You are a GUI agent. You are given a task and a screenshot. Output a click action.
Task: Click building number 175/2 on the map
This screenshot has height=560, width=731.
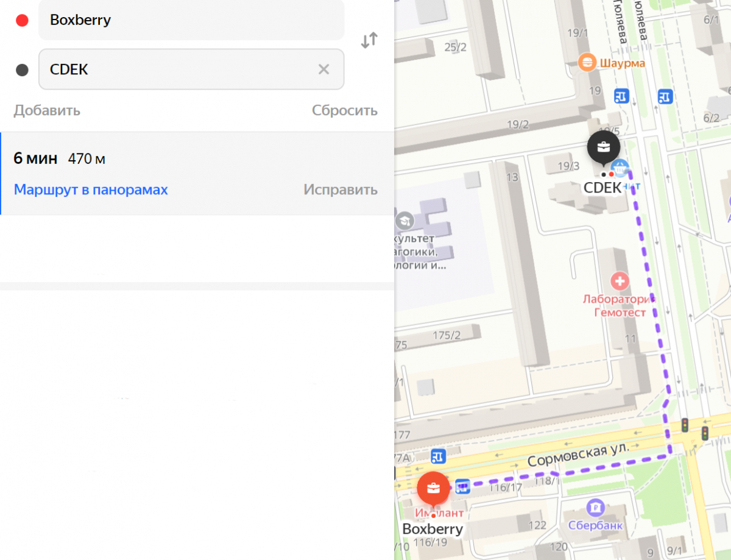[x=447, y=335]
